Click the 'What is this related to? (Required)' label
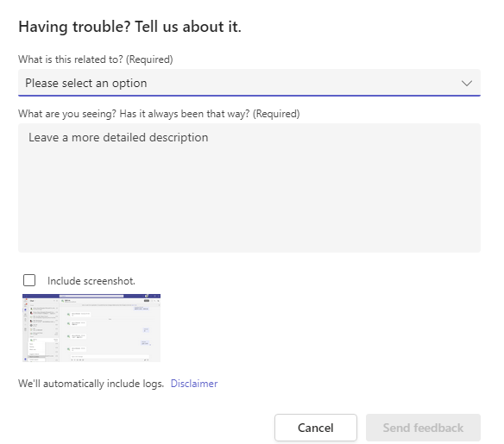504x444 pixels. tap(96, 59)
